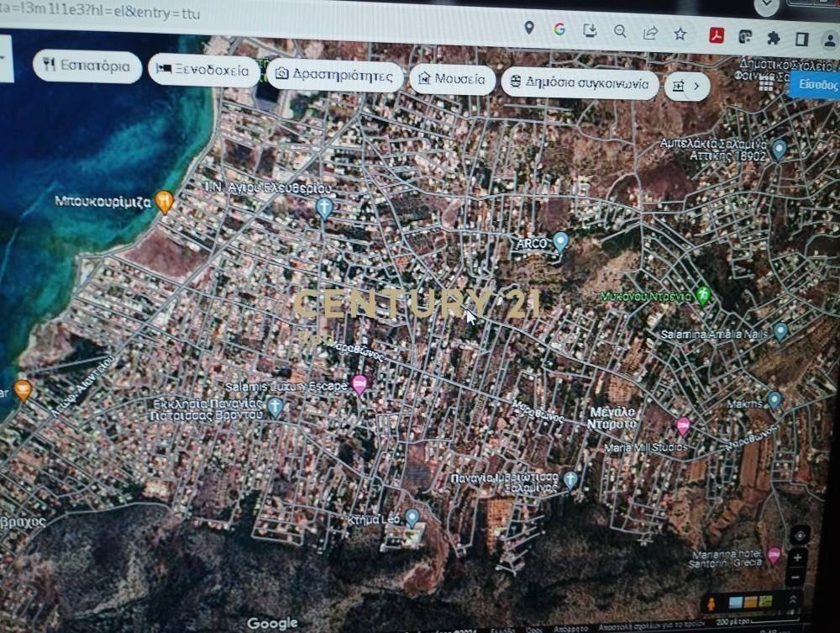
Task: Filter the map by Δραστηριότητες
Action: click(334, 76)
